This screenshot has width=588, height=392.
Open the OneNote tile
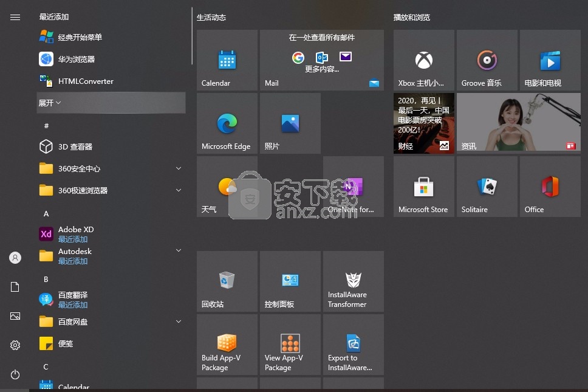[354, 187]
